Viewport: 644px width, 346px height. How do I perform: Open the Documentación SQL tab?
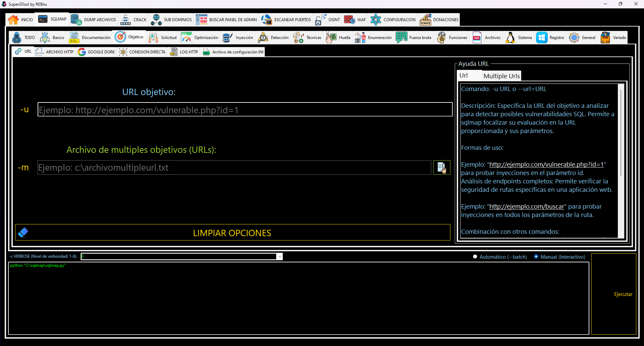(x=89, y=38)
